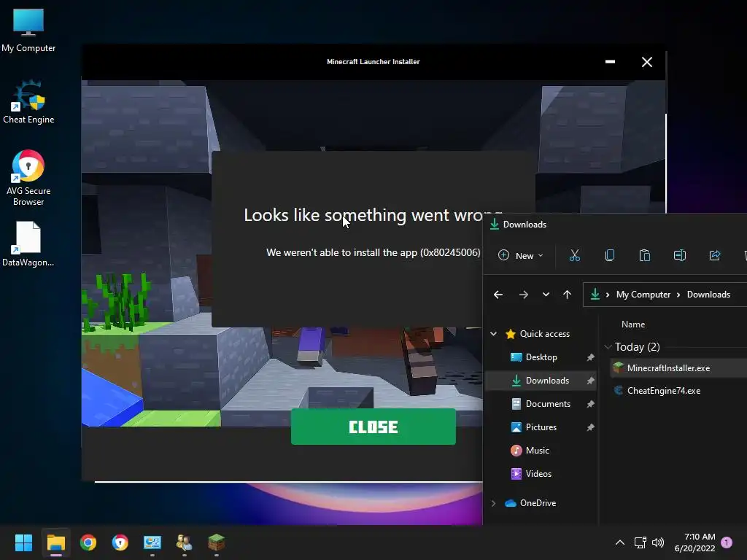Sort files by Name column header

(x=633, y=324)
